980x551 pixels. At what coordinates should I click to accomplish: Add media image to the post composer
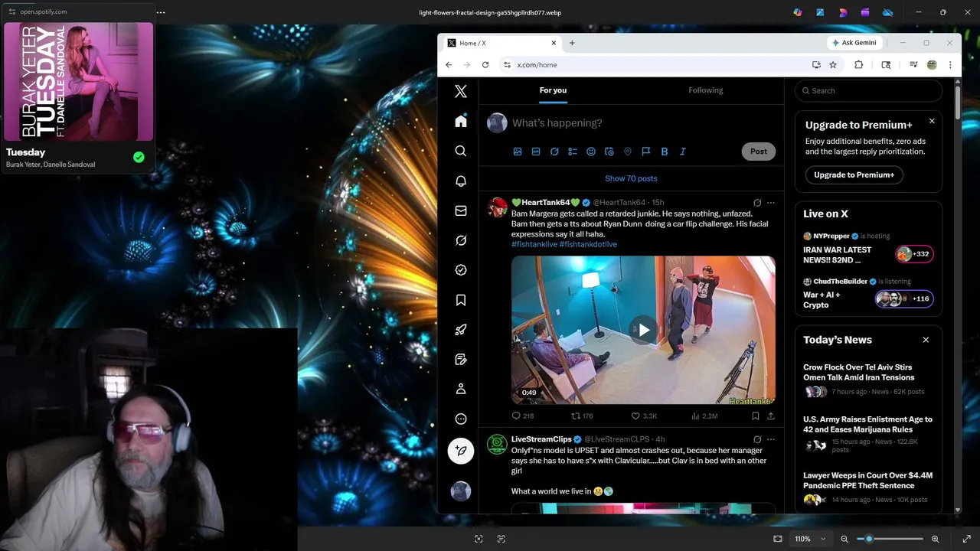pyautogui.click(x=518, y=152)
